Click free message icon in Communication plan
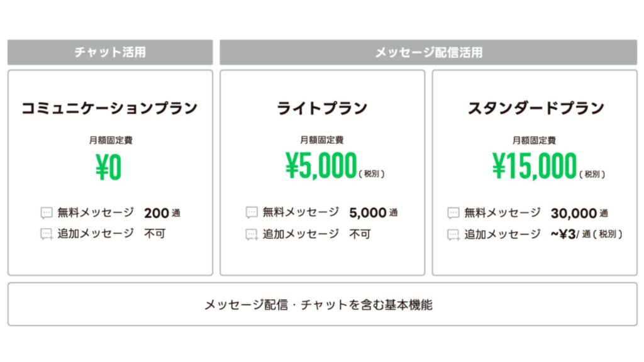 [x=47, y=213]
